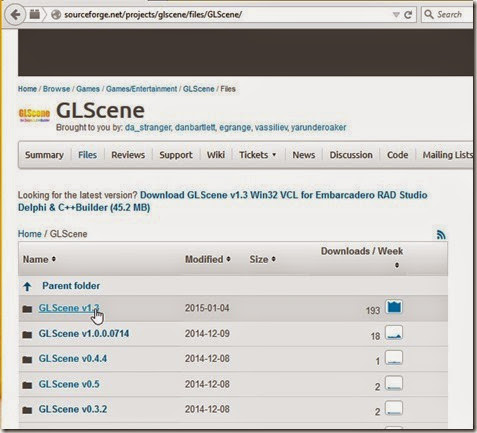Click the browser back arrow button
This screenshot has width=477, height=433.
[x=15, y=15]
